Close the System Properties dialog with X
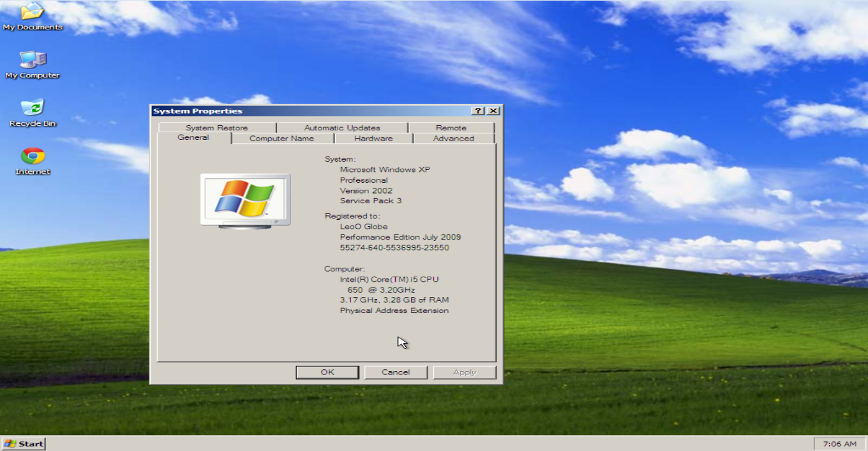 coord(493,111)
